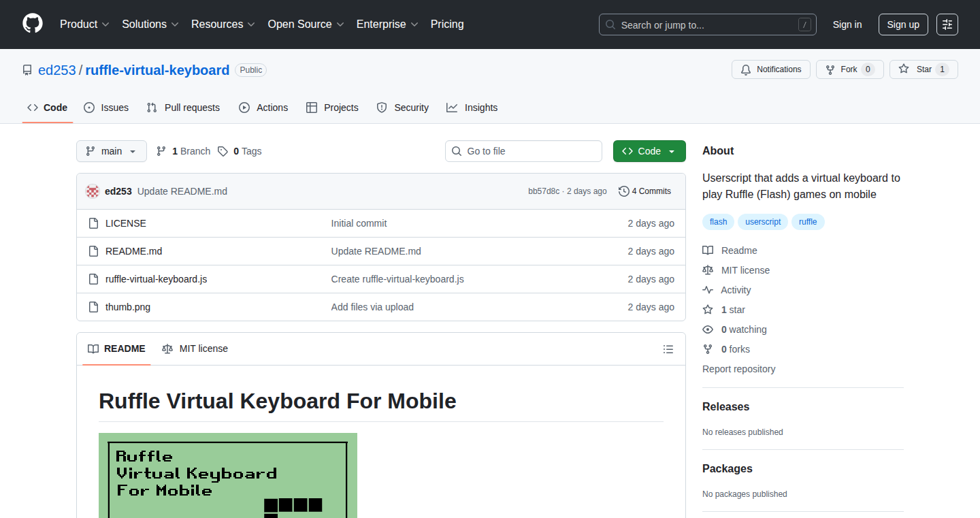The width and height of the screenshot is (980, 518).
Task: Expand the Resources menu
Action: [223, 25]
